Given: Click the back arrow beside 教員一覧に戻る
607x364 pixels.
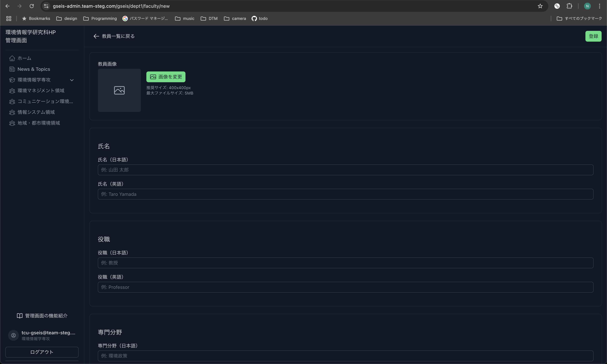Looking at the screenshot, I should tap(96, 36).
